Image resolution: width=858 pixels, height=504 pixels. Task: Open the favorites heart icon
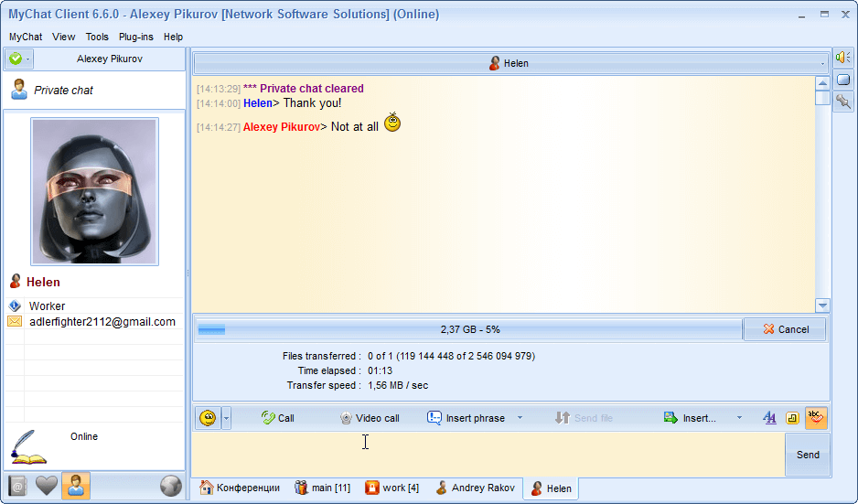tap(47, 486)
